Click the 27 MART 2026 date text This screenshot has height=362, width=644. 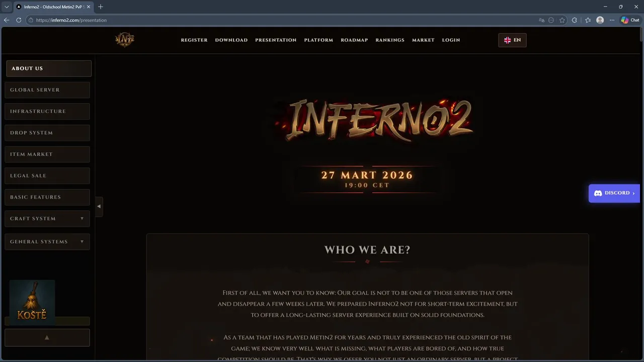367,175
